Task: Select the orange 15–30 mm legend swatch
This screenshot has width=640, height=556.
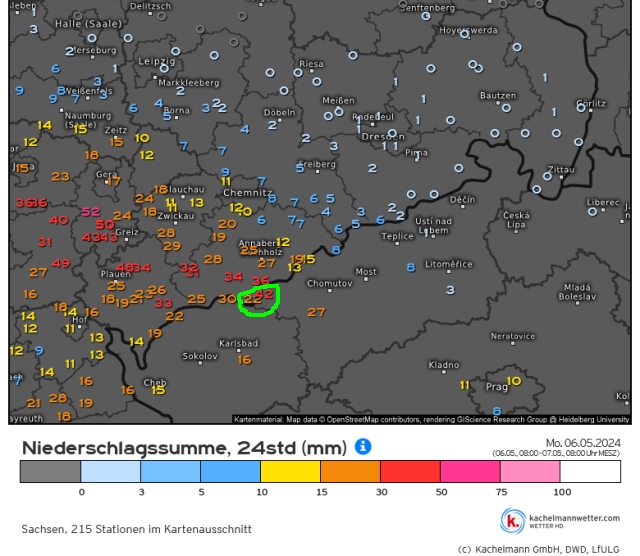Action: (350, 472)
